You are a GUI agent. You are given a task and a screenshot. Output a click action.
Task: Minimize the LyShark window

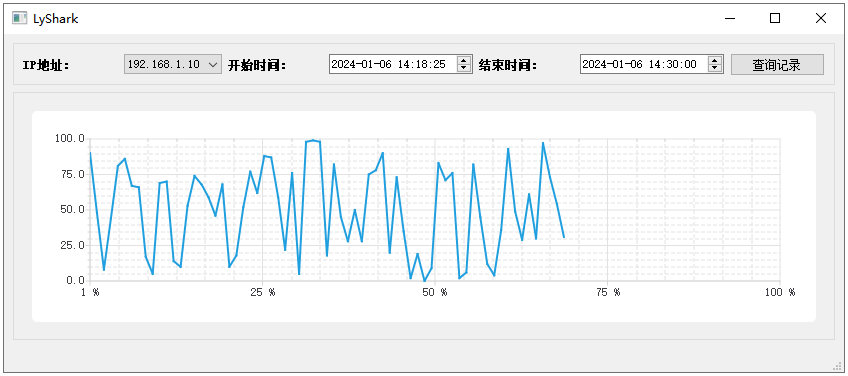click(x=730, y=18)
